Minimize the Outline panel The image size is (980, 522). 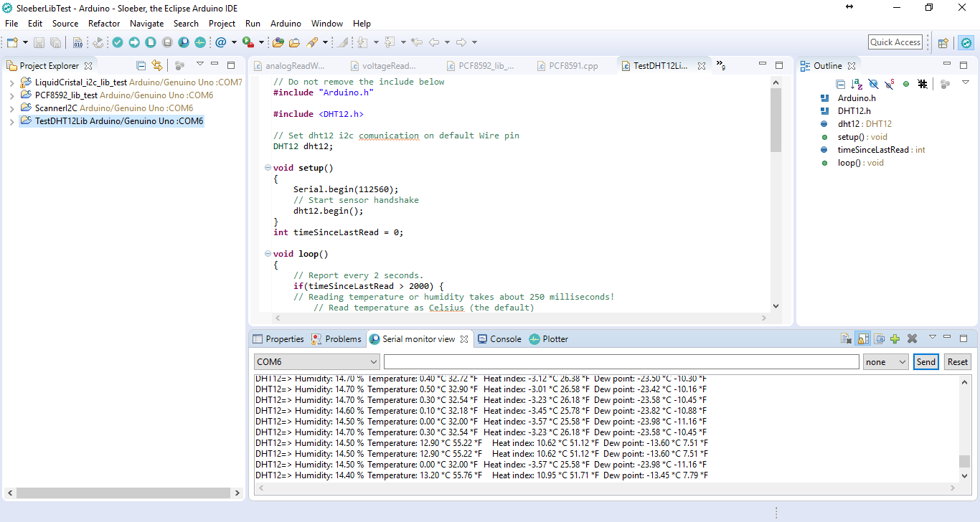coord(947,65)
